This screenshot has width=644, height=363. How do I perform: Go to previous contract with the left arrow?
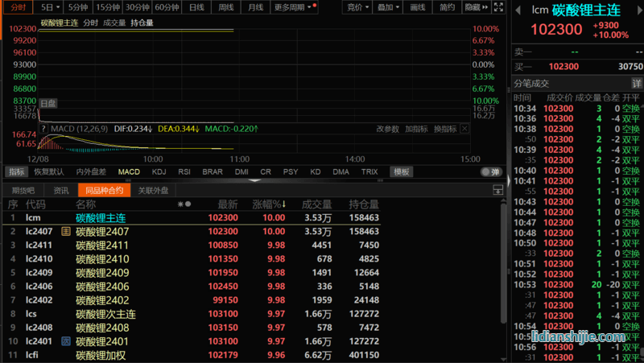coord(518,10)
